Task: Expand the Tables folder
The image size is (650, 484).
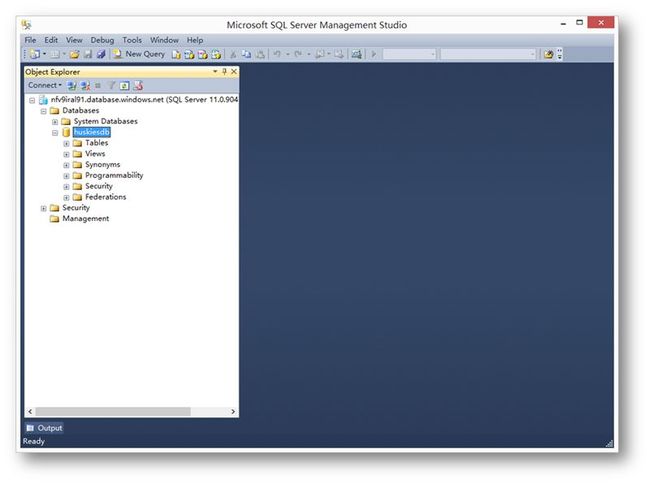Action: tap(66, 143)
